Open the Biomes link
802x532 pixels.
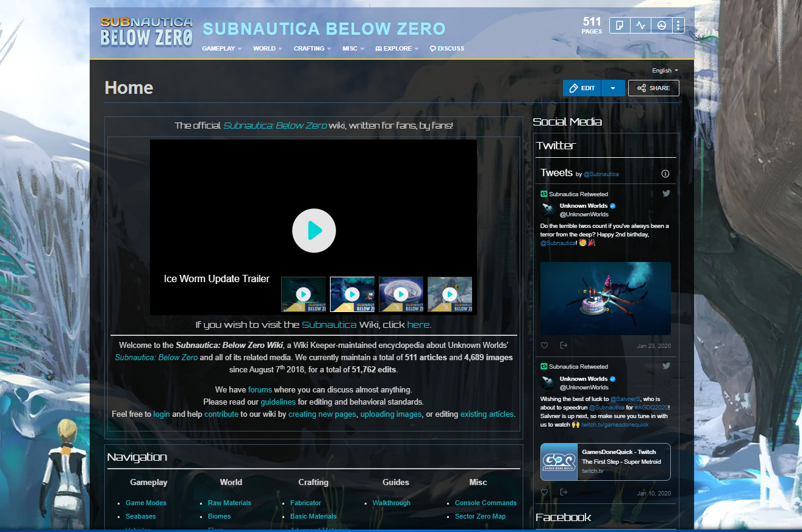click(x=220, y=516)
